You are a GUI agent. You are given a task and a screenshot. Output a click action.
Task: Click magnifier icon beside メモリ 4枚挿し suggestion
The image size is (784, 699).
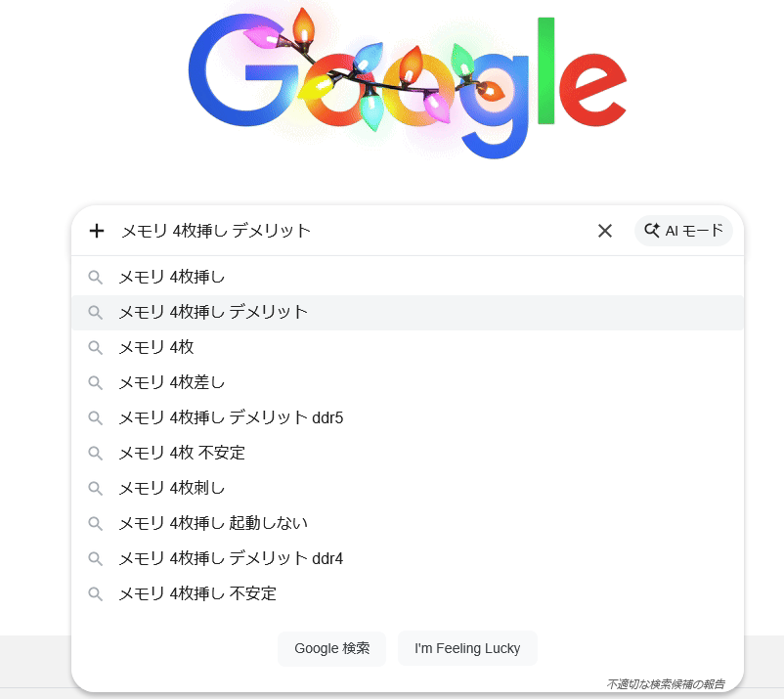[x=96, y=278]
